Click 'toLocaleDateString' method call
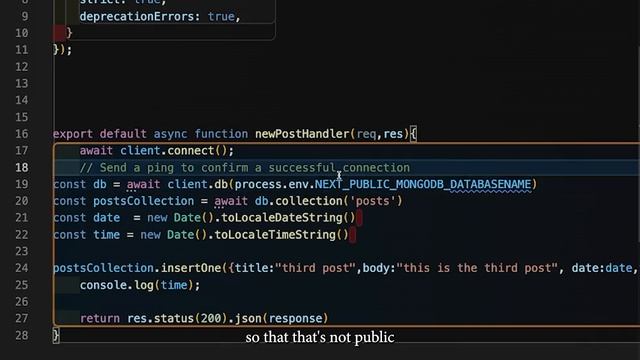The width and height of the screenshot is (640, 360). click(x=282, y=218)
